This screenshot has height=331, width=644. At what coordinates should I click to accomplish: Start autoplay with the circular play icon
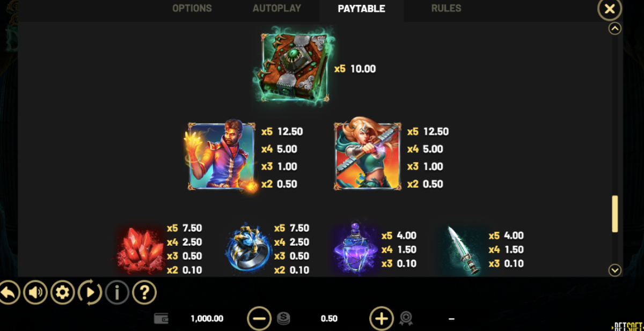(x=90, y=293)
